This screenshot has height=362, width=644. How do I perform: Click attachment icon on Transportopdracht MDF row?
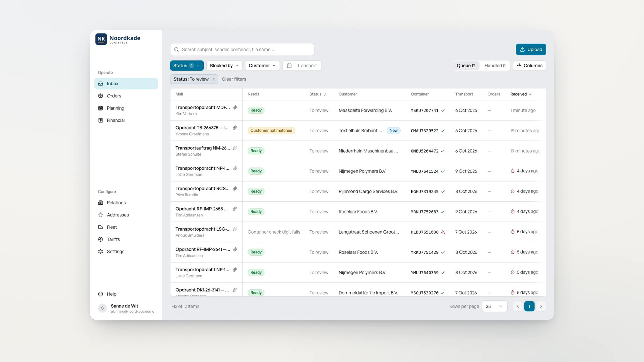(x=235, y=107)
